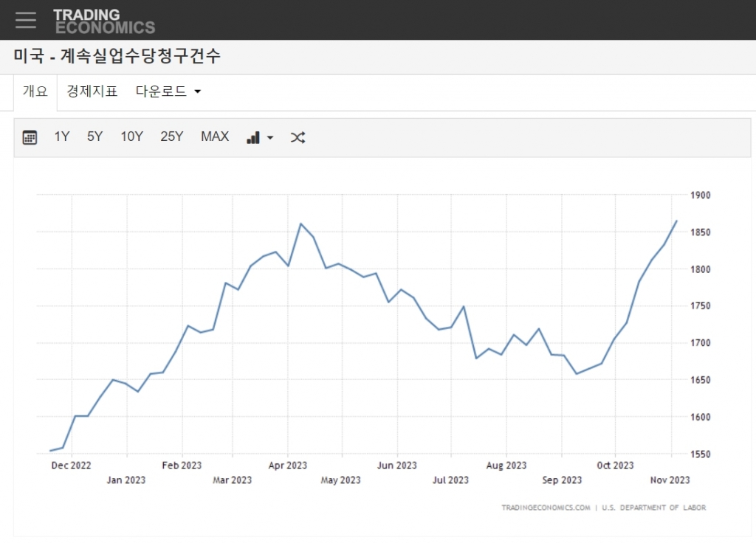Select the 개요 tab
756x543 pixels.
(x=35, y=91)
